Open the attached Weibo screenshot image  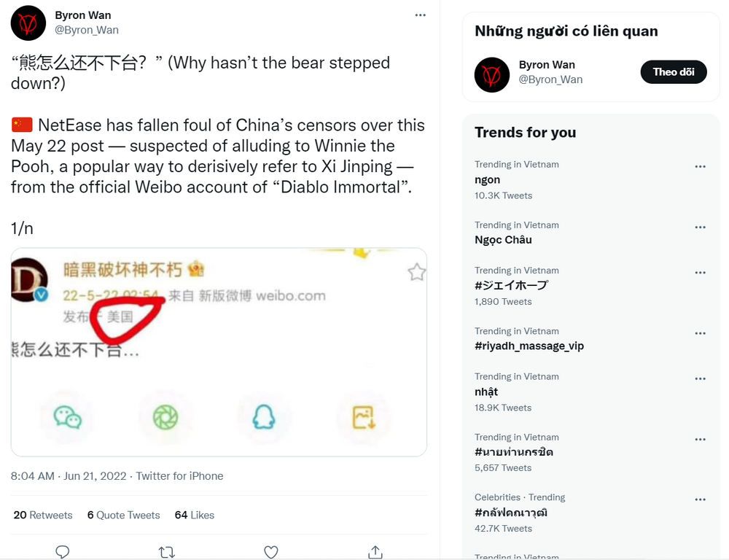point(219,352)
